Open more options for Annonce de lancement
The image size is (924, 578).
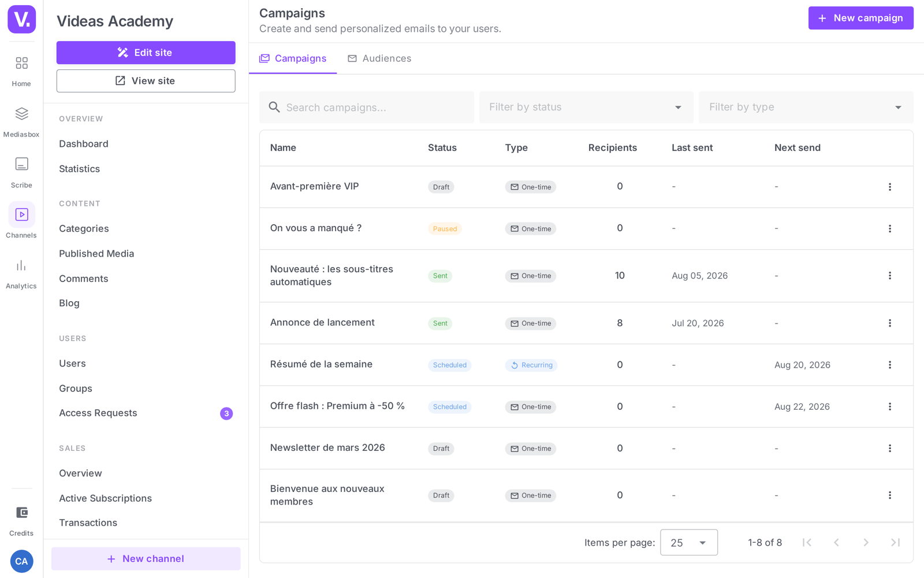tap(890, 323)
